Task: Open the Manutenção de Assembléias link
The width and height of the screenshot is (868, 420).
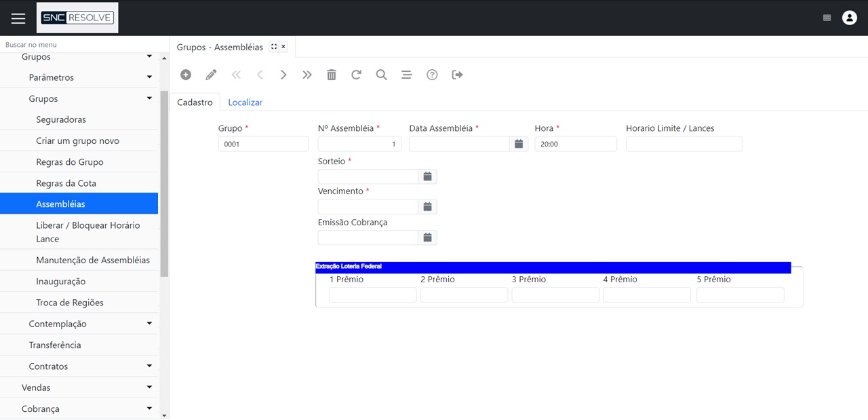Action: click(x=93, y=260)
